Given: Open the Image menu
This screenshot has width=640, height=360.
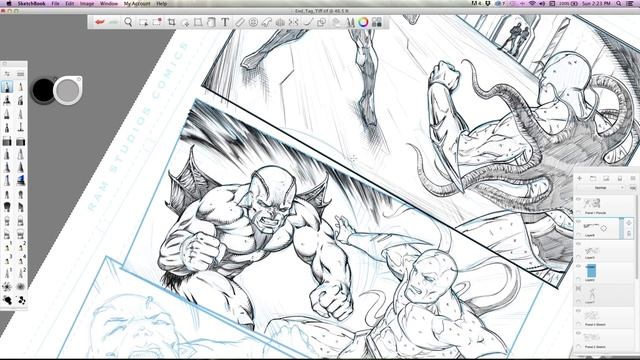Looking at the screenshot, I should tap(87, 3).
